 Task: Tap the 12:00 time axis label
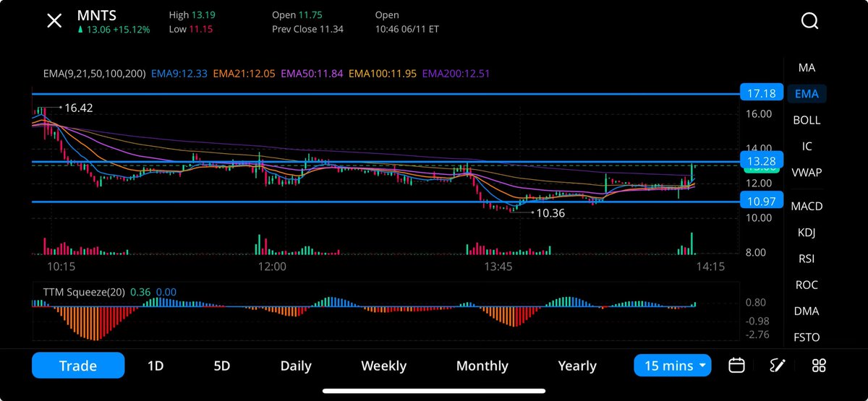point(272,267)
